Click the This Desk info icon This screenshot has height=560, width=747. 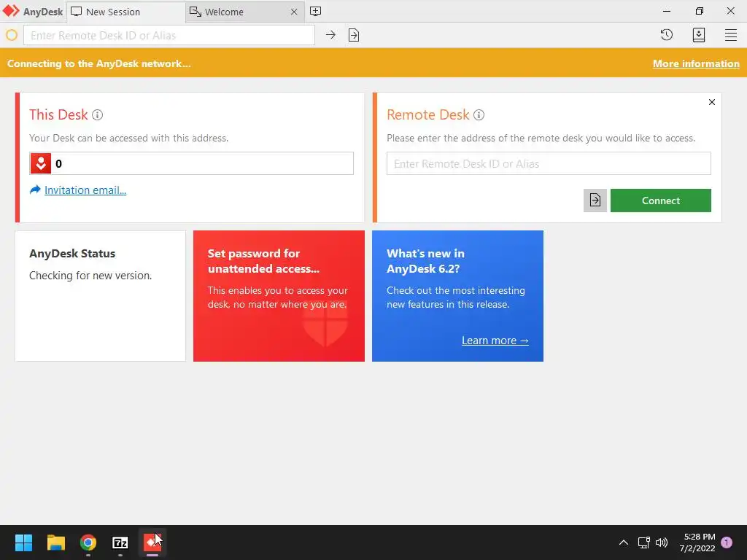coord(97,114)
